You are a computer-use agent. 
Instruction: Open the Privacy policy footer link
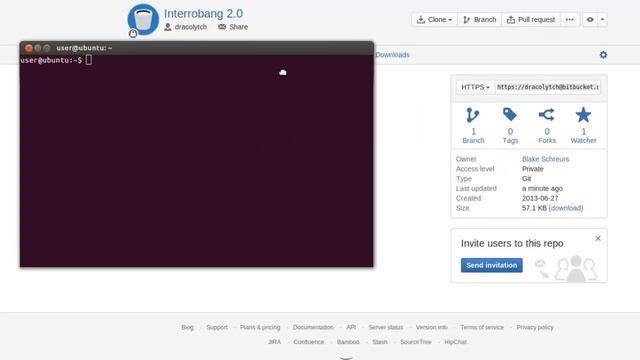point(535,327)
